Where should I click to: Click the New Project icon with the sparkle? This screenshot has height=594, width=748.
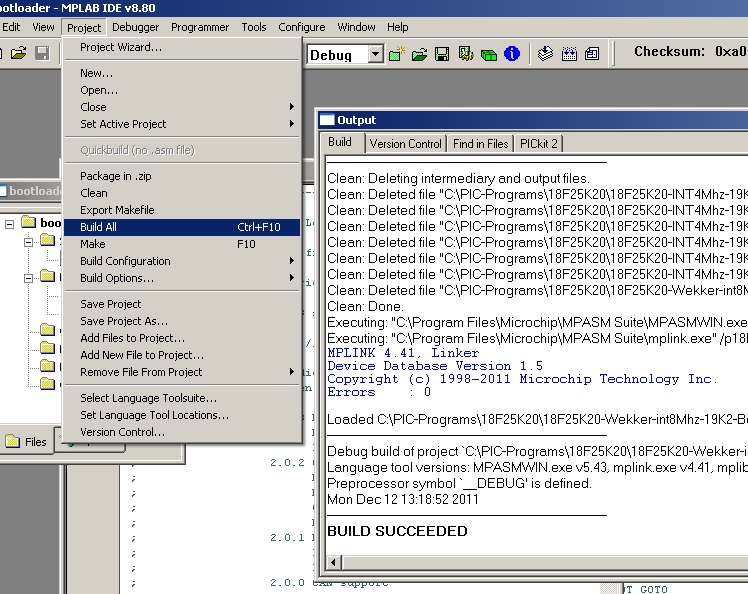pos(396,54)
